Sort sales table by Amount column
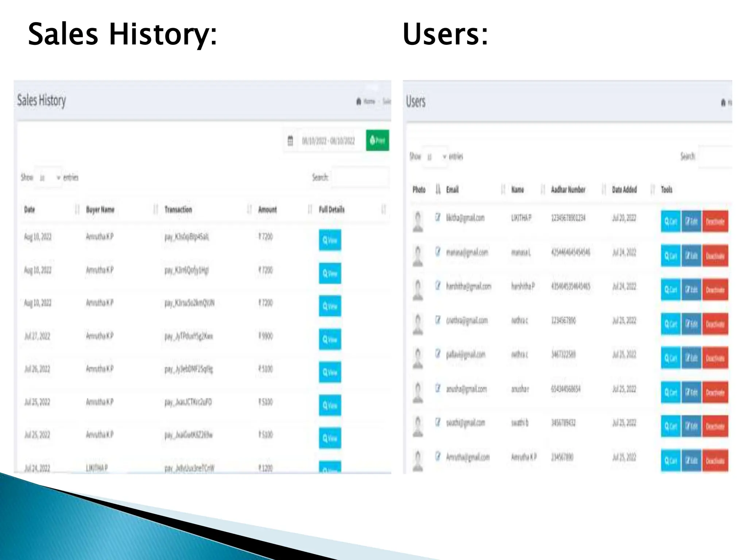 pyautogui.click(x=285, y=210)
